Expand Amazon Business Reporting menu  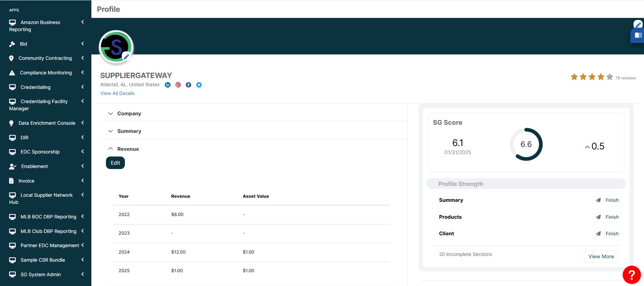pos(46,26)
